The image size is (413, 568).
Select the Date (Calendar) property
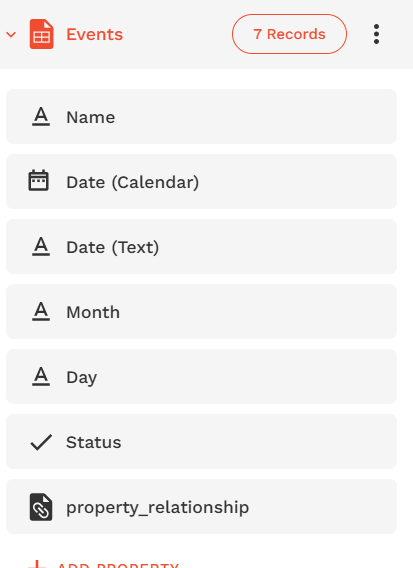(x=201, y=181)
